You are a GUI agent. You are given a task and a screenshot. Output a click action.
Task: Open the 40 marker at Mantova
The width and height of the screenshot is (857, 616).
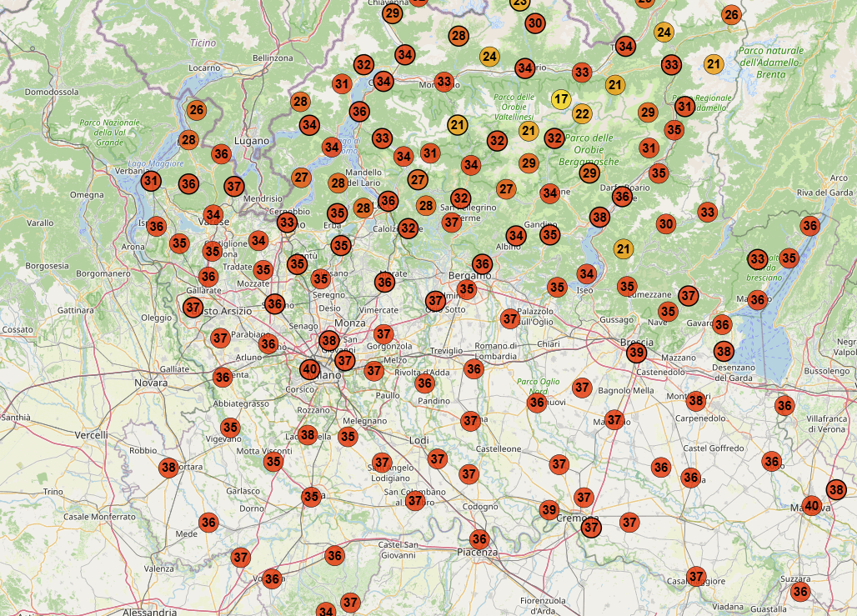click(812, 506)
